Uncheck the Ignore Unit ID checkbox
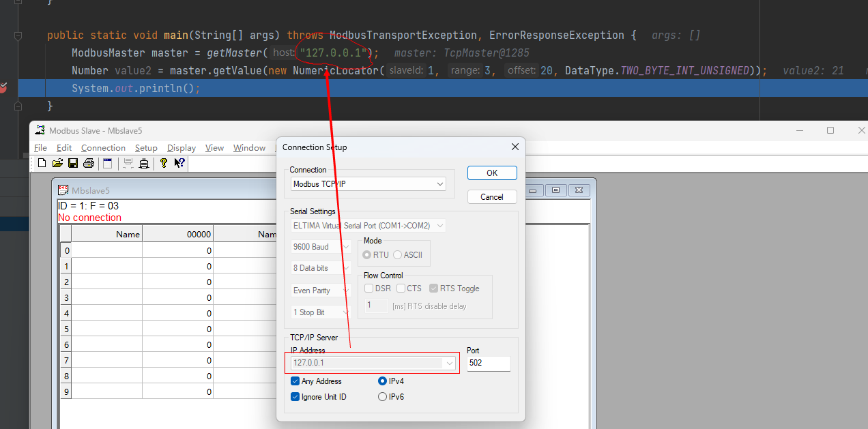The width and height of the screenshot is (868, 429). pyautogui.click(x=295, y=397)
